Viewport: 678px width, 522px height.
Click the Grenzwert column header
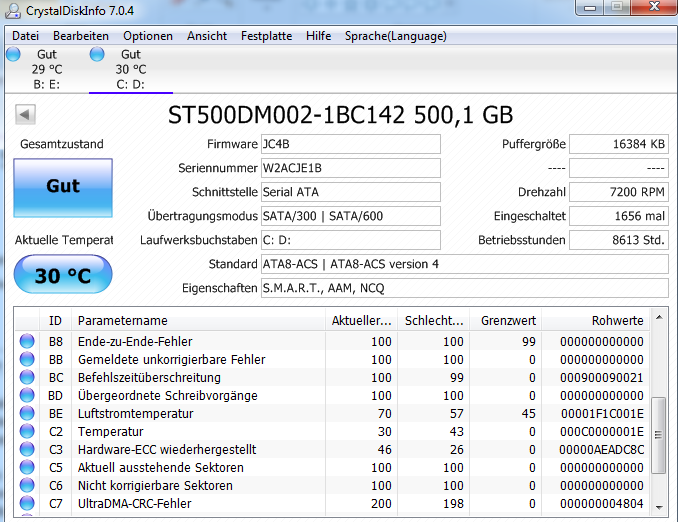pos(506,320)
